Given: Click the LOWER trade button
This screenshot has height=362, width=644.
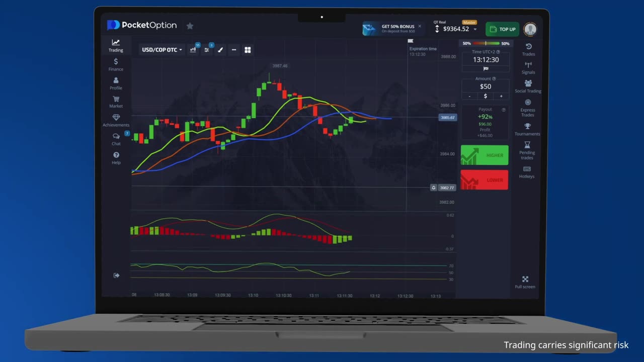Looking at the screenshot, I should tap(485, 180).
